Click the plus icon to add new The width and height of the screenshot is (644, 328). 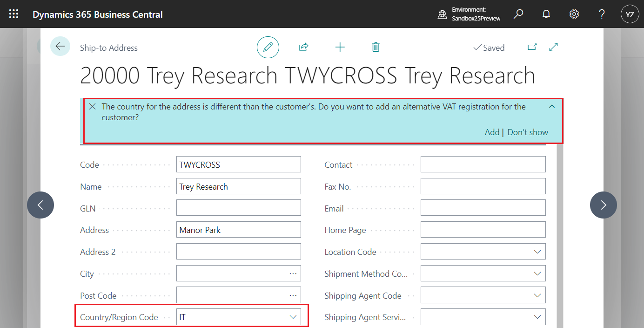[x=340, y=47]
